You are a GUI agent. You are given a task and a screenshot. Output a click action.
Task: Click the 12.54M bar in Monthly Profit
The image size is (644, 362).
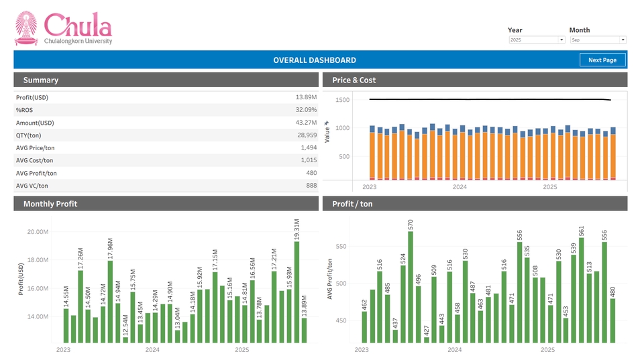coord(125,339)
